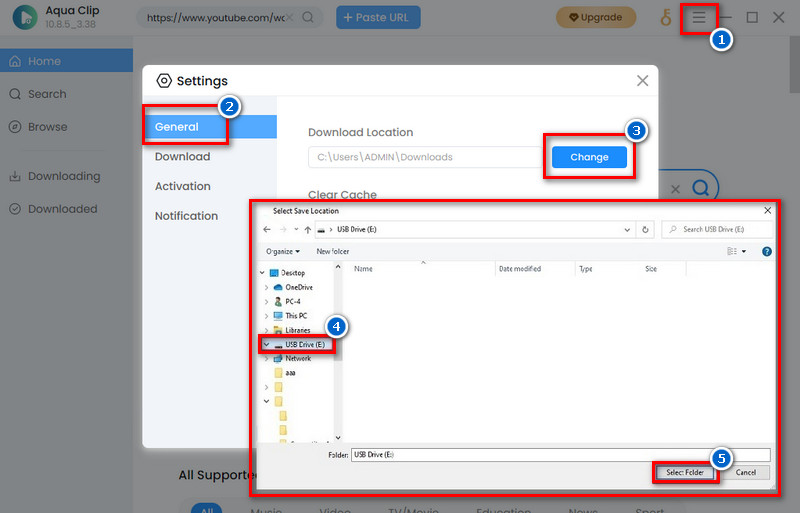Click the key activation icon
Viewport: 800px width, 513px height.
pyautogui.click(x=665, y=18)
